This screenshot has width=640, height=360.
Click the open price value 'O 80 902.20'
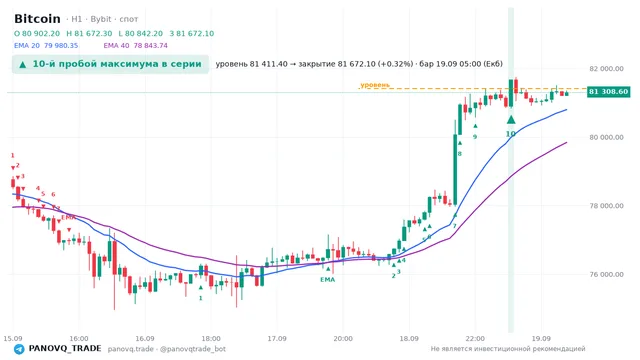click(37, 33)
